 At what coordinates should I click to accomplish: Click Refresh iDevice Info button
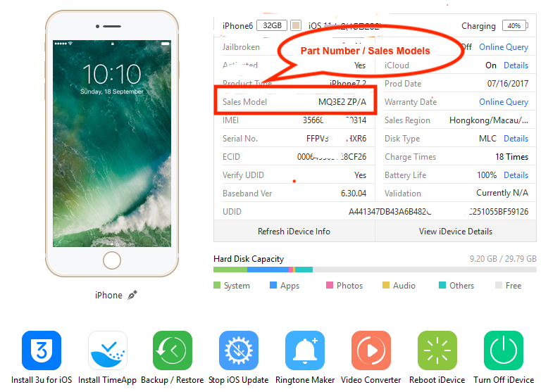(294, 232)
